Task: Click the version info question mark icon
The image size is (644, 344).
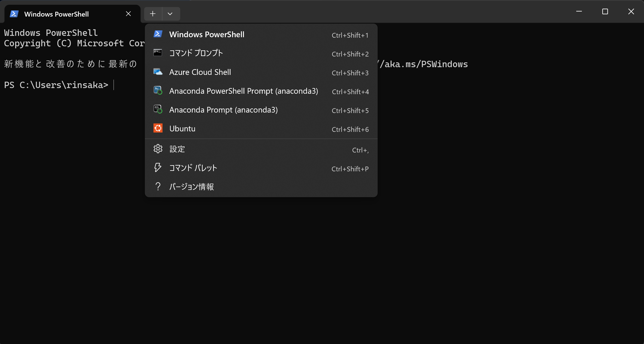Action: click(x=158, y=187)
